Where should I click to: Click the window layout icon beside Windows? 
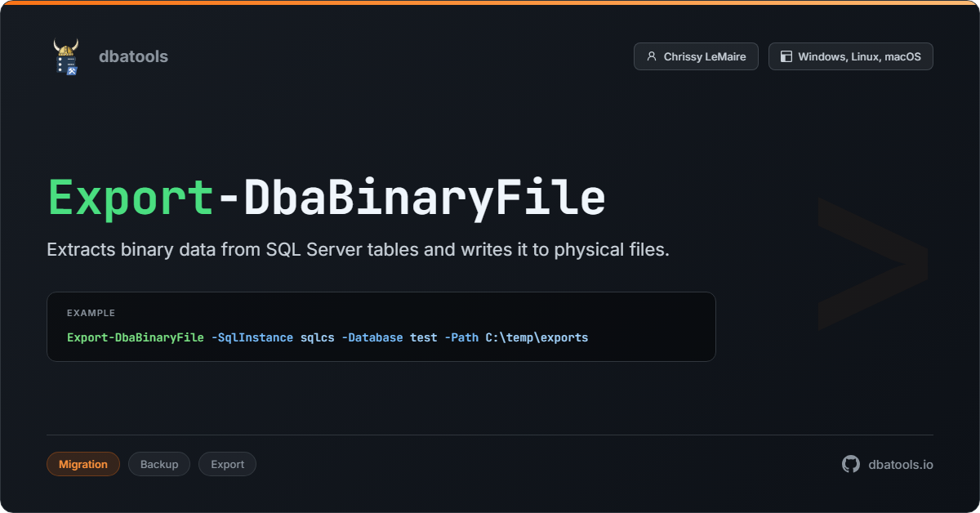tap(786, 56)
